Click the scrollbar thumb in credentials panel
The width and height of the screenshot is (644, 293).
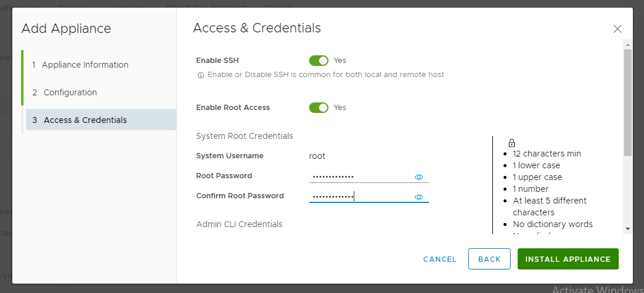(628, 102)
